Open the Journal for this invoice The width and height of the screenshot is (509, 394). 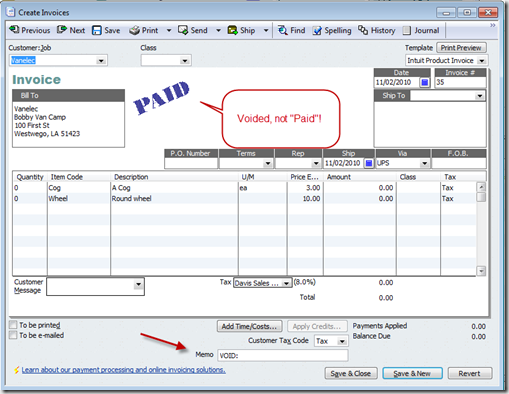pos(421,30)
